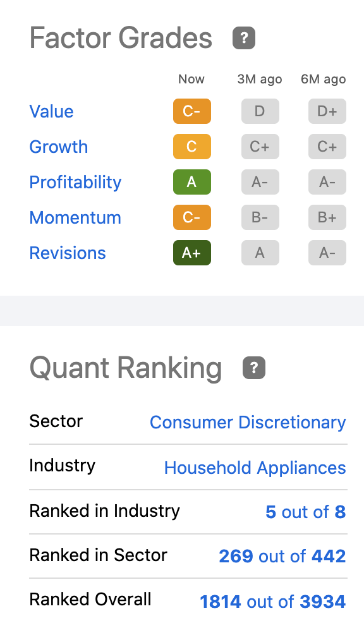The height and width of the screenshot is (623, 364).
Task: Click the current Momentum C- grade badge
Action: [x=192, y=217]
